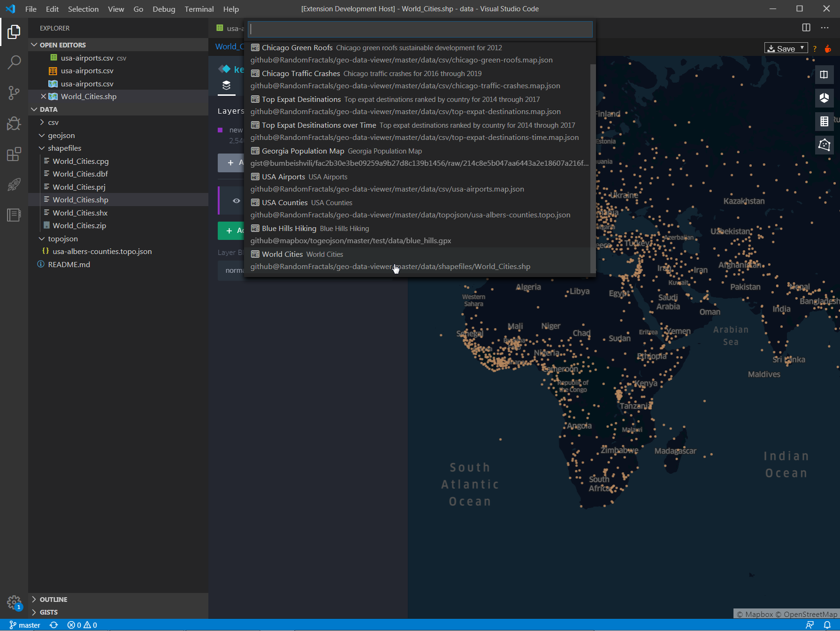
Task: Open the Debug view in activity bar
Action: click(14, 123)
